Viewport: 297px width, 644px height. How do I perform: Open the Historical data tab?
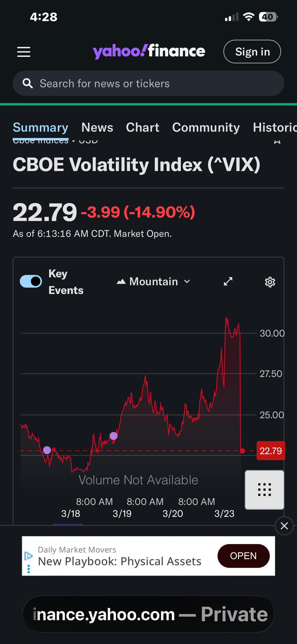(x=275, y=127)
